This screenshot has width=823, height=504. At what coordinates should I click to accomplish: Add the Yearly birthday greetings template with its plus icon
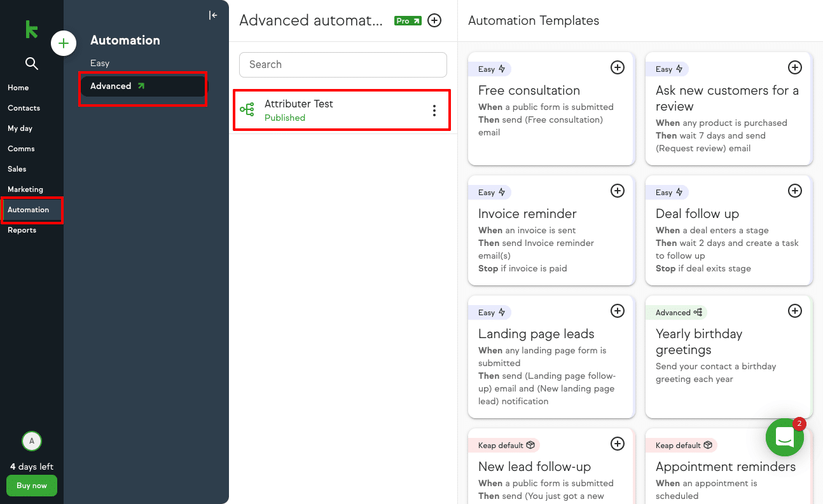(794, 311)
